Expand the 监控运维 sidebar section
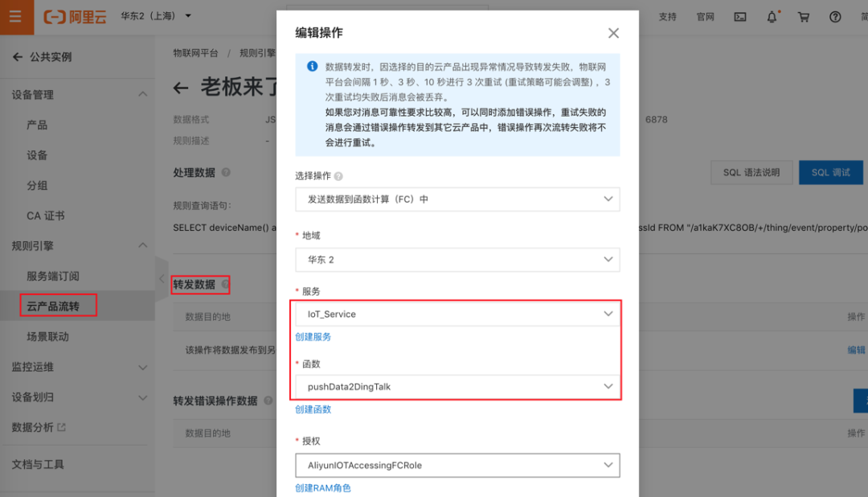868x497 pixels. pos(143,366)
